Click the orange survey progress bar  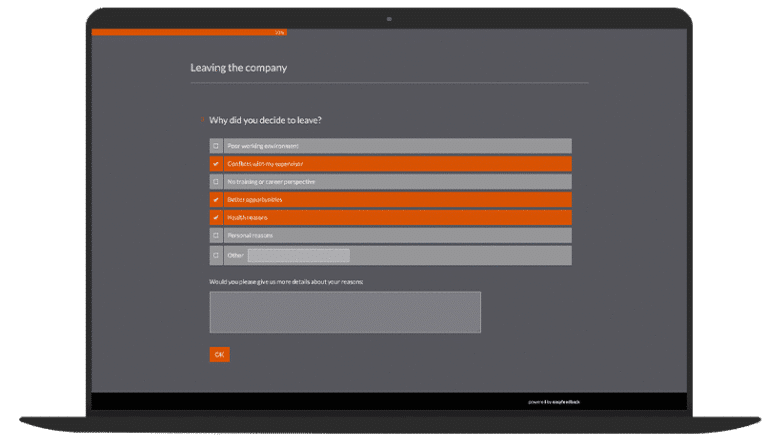pyautogui.click(x=189, y=32)
